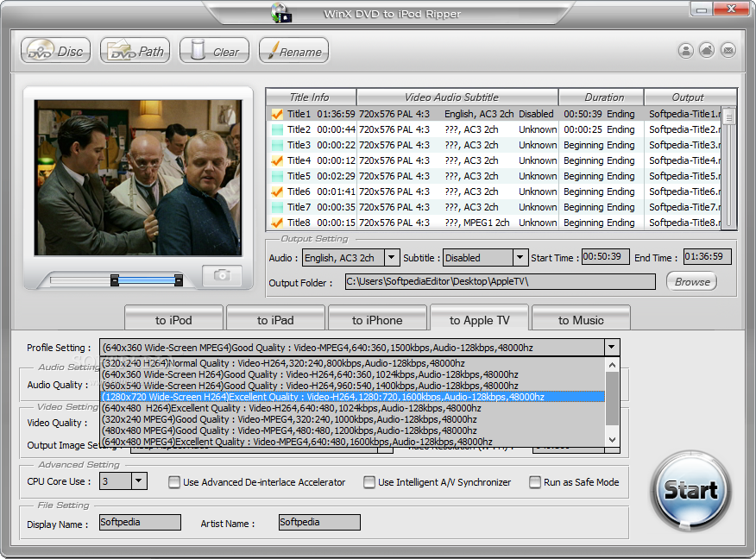This screenshot has height=559, width=756.
Task: Browse for output folder
Action: point(692,281)
